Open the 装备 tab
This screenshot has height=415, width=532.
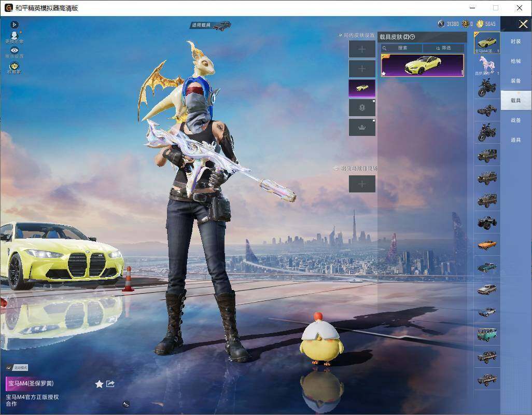516,81
